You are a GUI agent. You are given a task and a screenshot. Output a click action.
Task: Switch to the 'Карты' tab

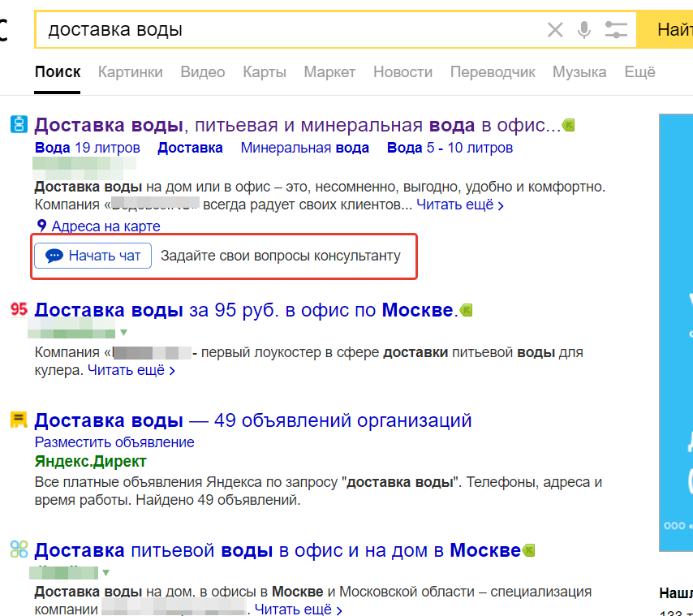(x=265, y=72)
